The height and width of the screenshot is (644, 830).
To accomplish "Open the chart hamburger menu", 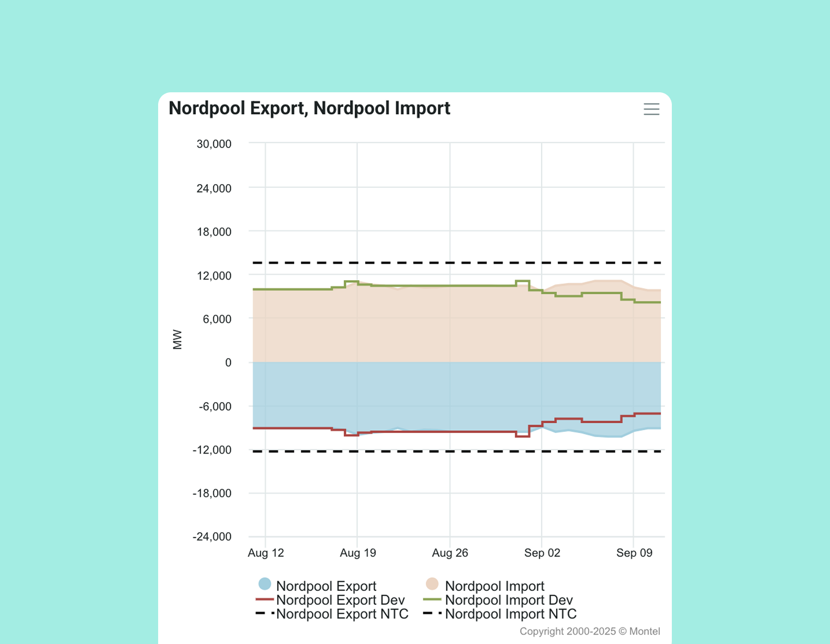I will click(x=651, y=109).
